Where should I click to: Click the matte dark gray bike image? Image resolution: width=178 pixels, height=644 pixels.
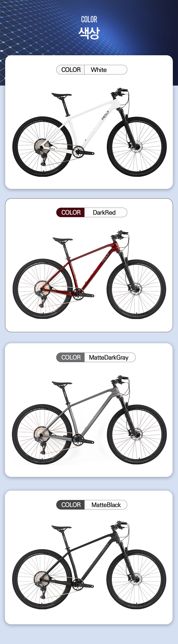click(x=90, y=420)
